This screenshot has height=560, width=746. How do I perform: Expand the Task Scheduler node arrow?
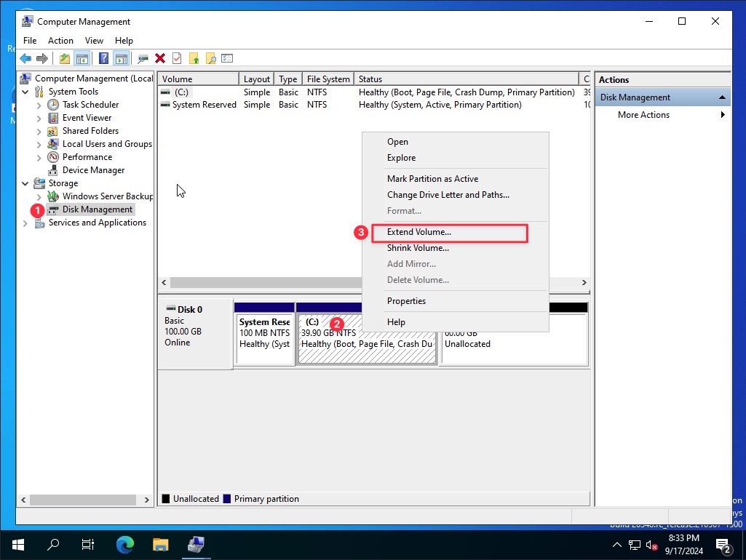pos(39,105)
